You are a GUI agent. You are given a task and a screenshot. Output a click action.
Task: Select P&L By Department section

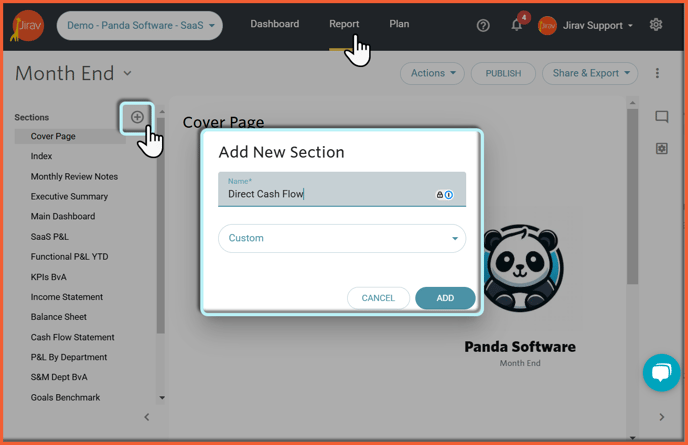[69, 357]
